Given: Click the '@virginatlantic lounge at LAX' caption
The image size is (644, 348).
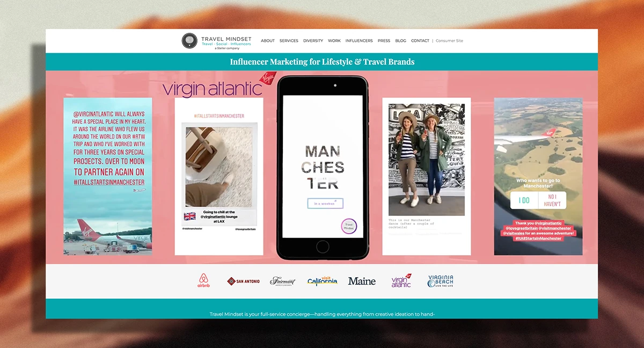Looking at the screenshot, I should click(x=218, y=216).
